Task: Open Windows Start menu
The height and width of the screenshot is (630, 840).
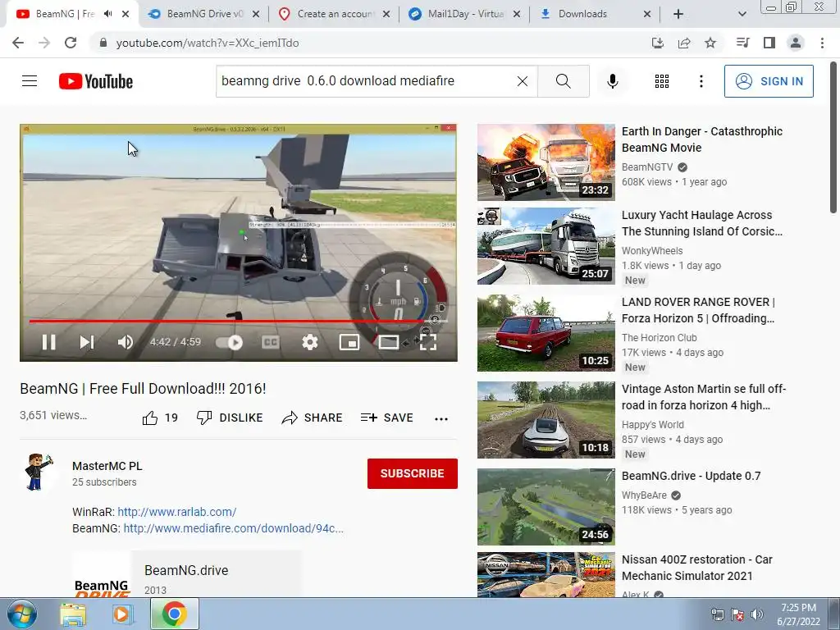Action: 22,614
